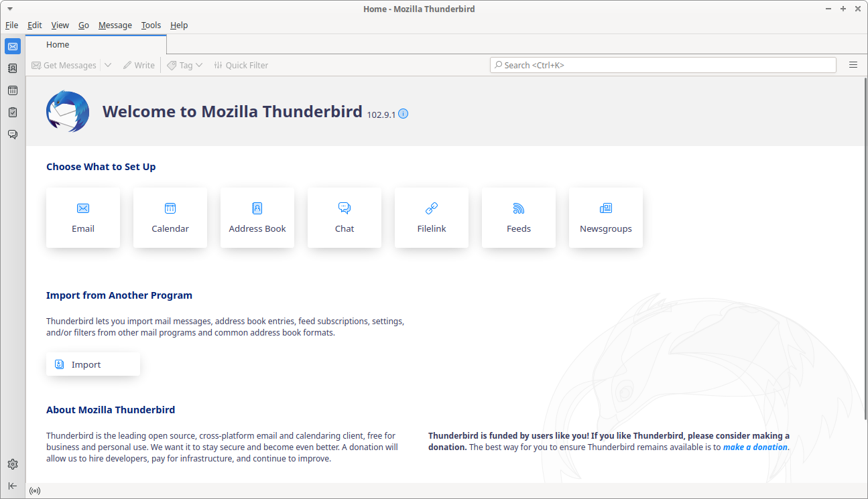Expand the Get Messages dropdown arrow
The height and width of the screenshot is (499, 868).
coord(108,65)
